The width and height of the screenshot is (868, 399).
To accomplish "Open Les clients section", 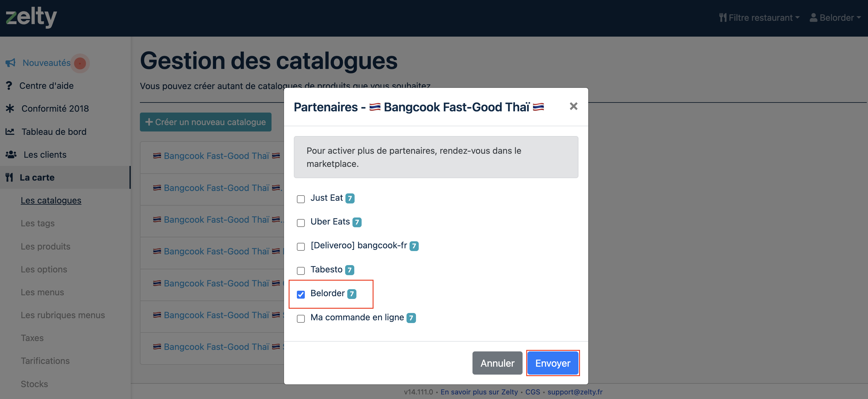I will point(45,154).
